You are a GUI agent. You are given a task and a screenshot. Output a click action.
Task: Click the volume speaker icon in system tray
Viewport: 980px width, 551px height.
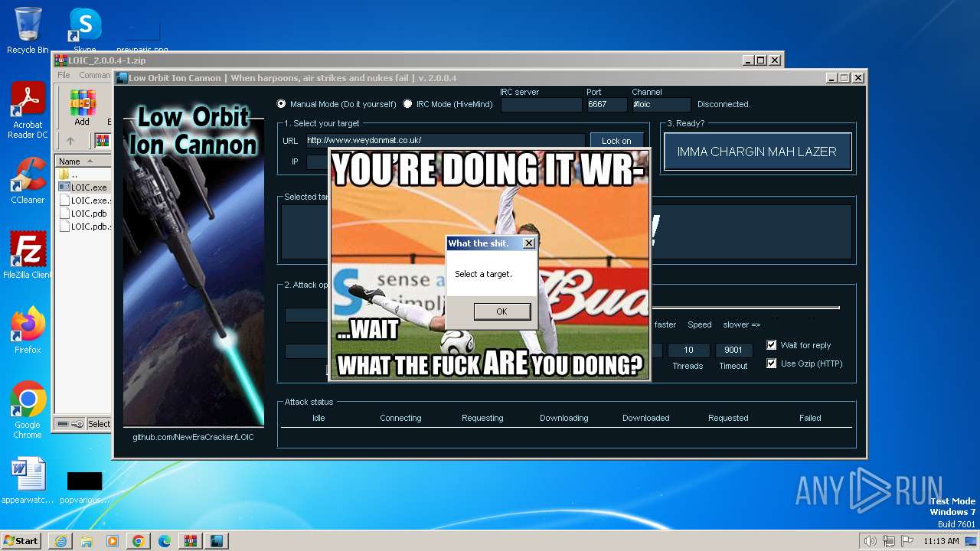tap(870, 541)
